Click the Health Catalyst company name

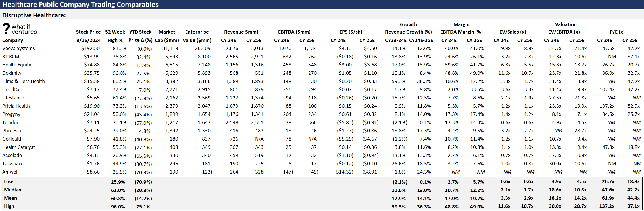pyautogui.click(x=19, y=147)
